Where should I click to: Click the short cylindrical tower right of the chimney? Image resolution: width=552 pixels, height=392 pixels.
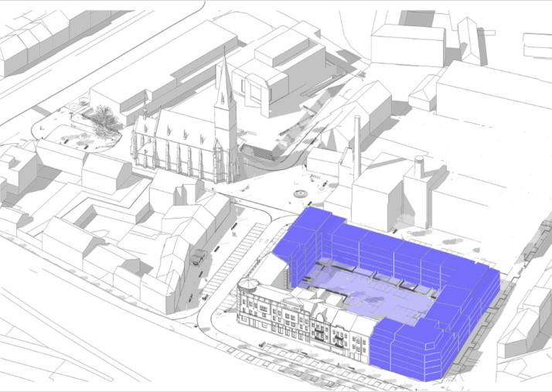coord(418,166)
